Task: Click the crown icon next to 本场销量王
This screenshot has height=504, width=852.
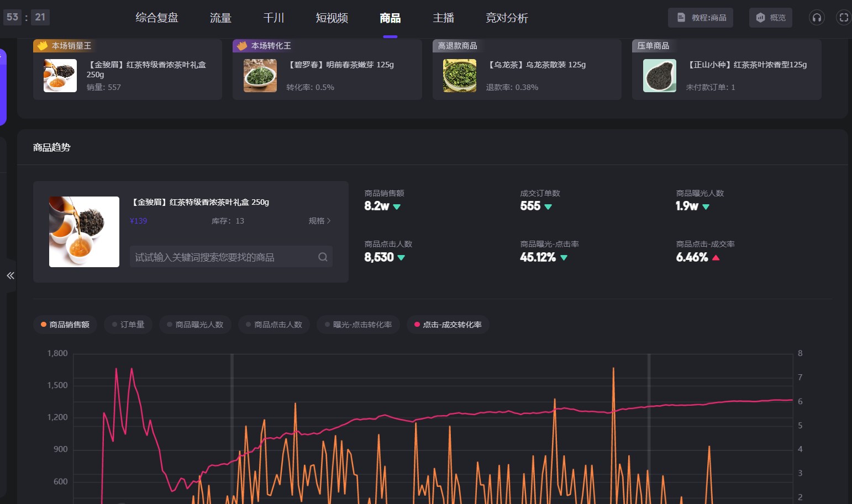Action: [42, 46]
